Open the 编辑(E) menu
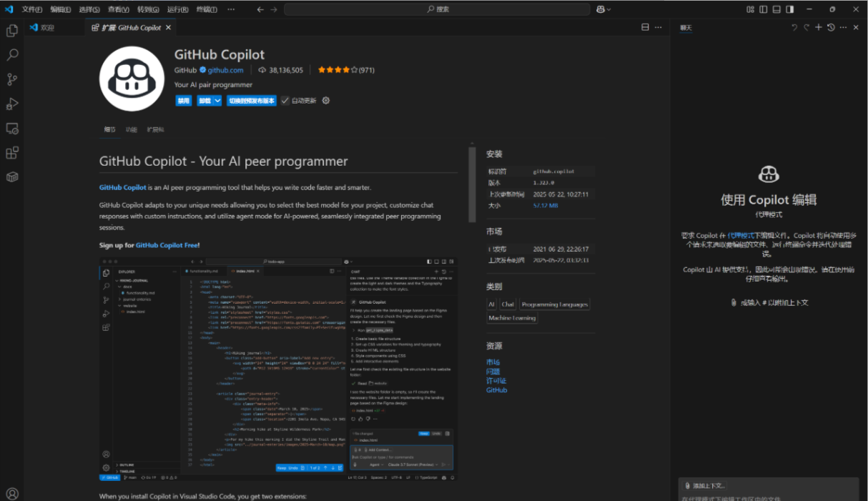The width and height of the screenshot is (868, 501). pyautogui.click(x=61, y=9)
